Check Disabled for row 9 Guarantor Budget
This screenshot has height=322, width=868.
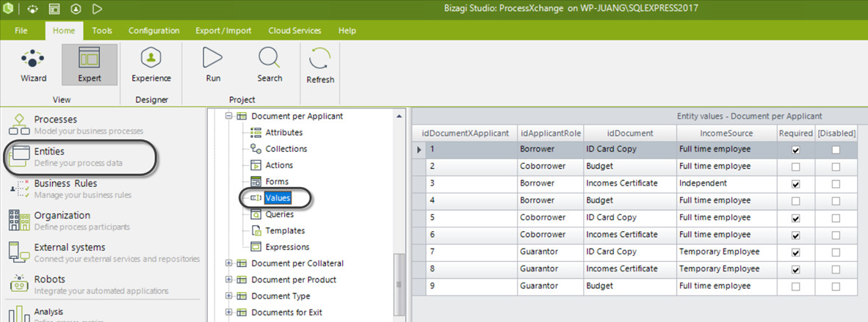836,287
